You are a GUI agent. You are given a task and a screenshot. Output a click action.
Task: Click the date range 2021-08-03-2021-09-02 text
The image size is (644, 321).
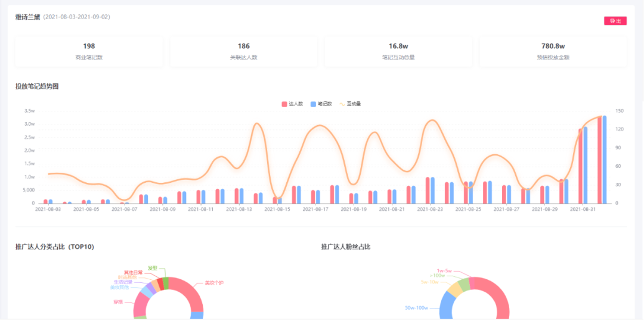[x=76, y=17]
